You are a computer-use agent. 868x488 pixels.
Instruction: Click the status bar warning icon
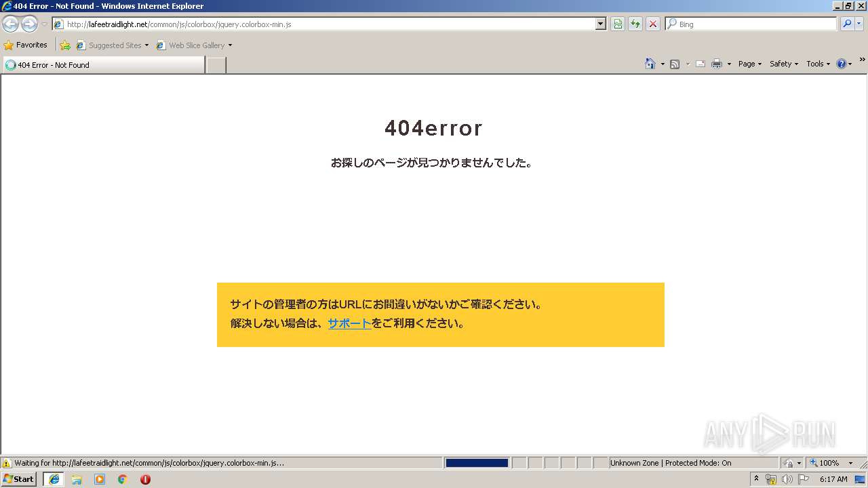pos(7,463)
